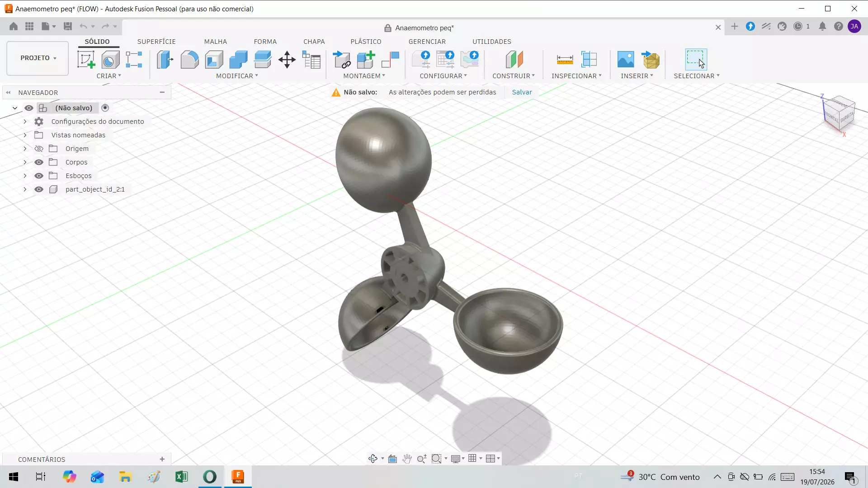Screen dimensions: 868x488
Task: Show the hidden Origem folder
Action: pos(39,149)
